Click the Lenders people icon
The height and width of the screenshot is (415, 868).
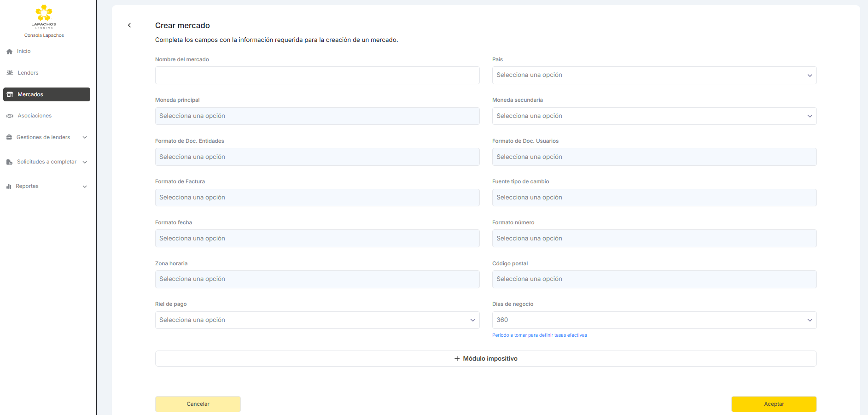click(x=10, y=73)
